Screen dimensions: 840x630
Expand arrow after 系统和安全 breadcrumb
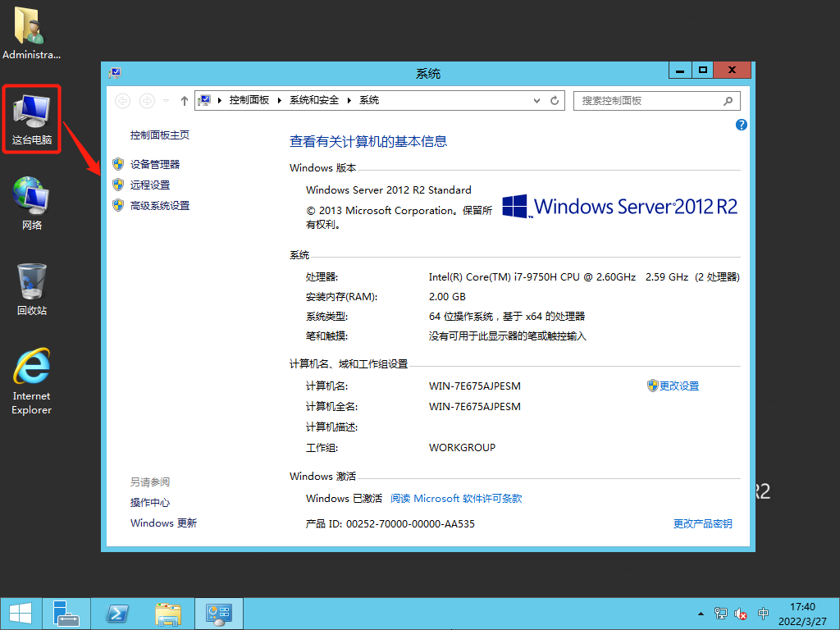pos(349,100)
